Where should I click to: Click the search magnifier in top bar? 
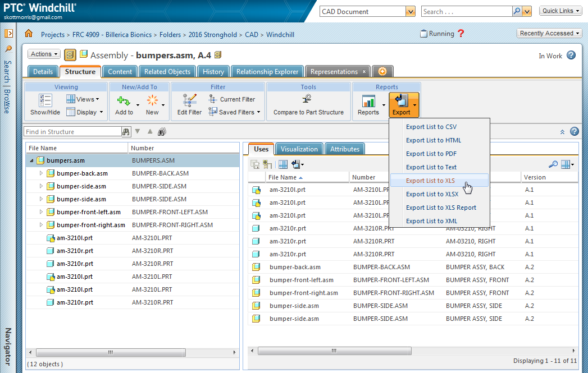point(517,11)
